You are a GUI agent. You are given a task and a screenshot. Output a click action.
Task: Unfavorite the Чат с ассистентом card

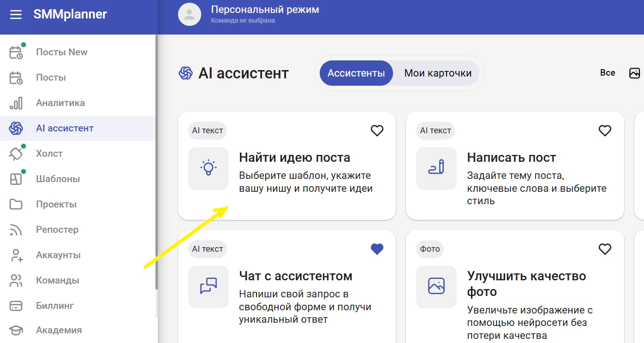coord(377,249)
